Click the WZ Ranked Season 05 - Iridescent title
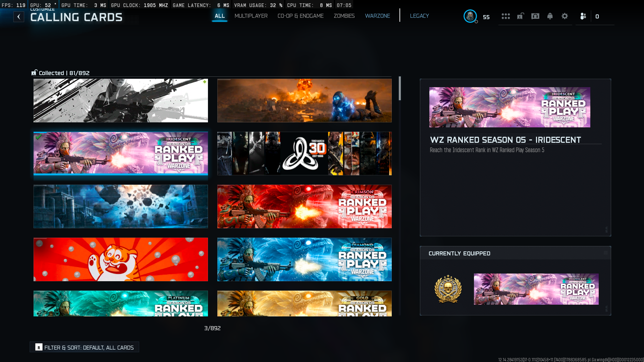 (505, 140)
